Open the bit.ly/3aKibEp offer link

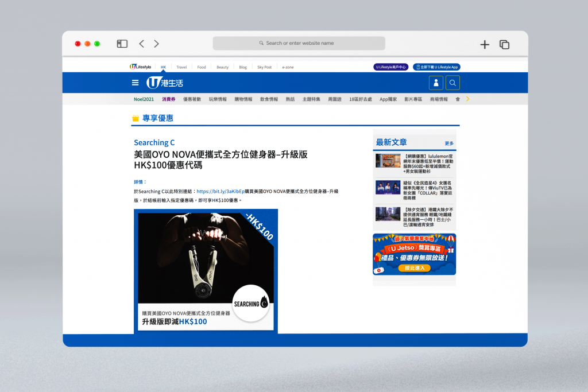220,191
